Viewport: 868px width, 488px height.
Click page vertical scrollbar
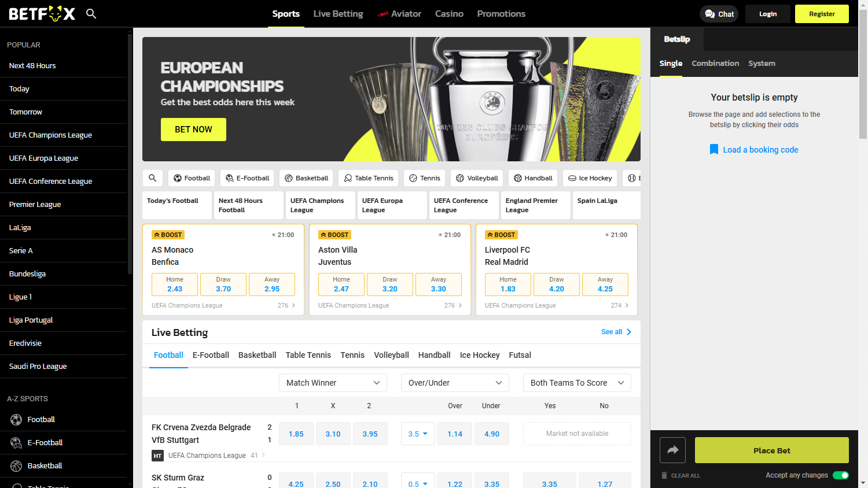(863, 75)
